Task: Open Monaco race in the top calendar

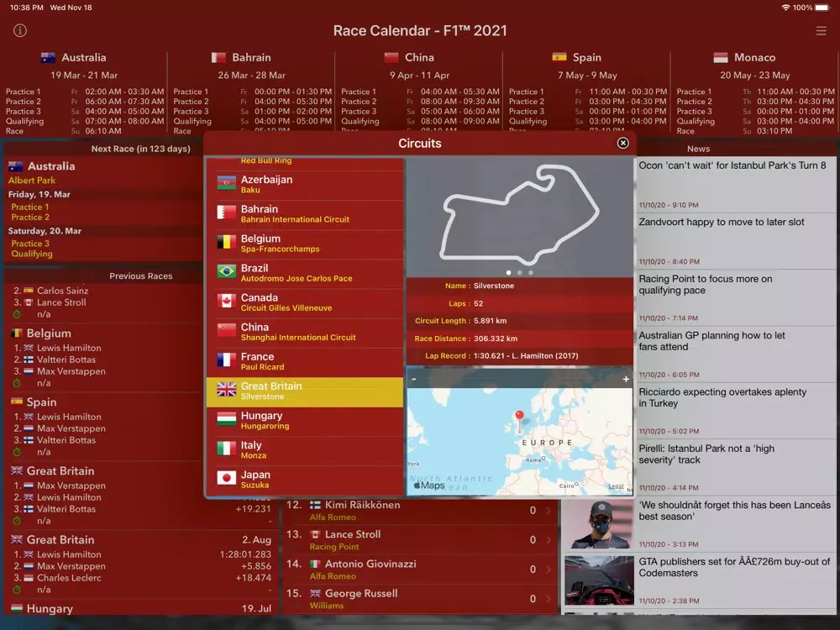Action: pos(755,94)
